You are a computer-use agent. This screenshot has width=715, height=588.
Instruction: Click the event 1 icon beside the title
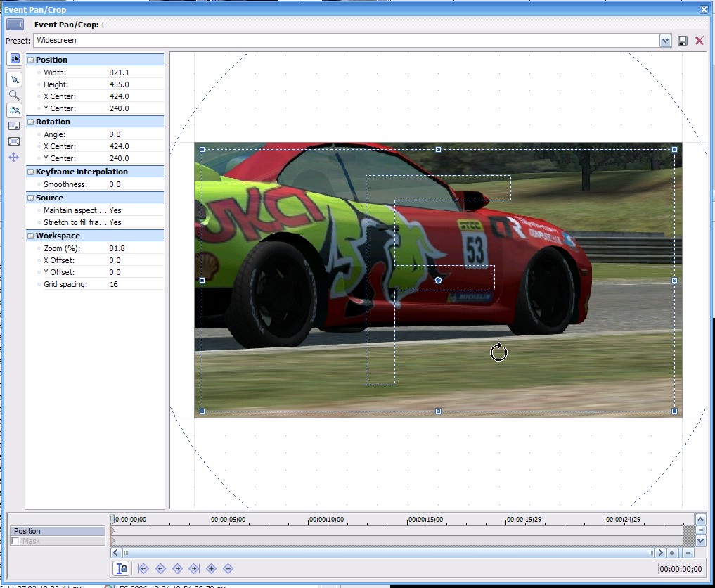(x=15, y=25)
